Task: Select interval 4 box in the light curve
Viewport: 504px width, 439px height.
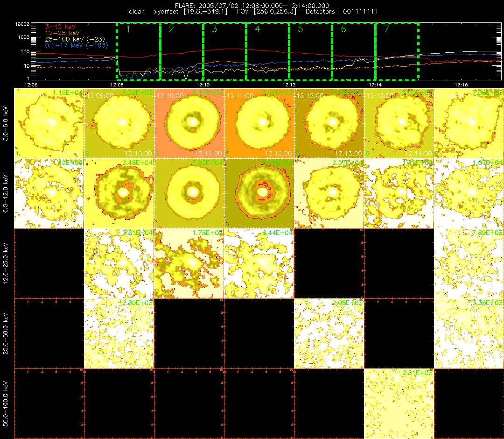Action: (268, 51)
